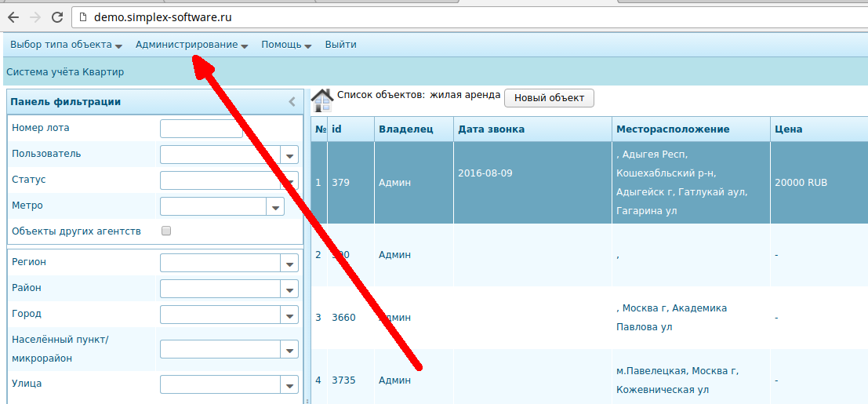Reload the page with refresh icon
The width and height of the screenshot is (868, 404).
(56, 16)
